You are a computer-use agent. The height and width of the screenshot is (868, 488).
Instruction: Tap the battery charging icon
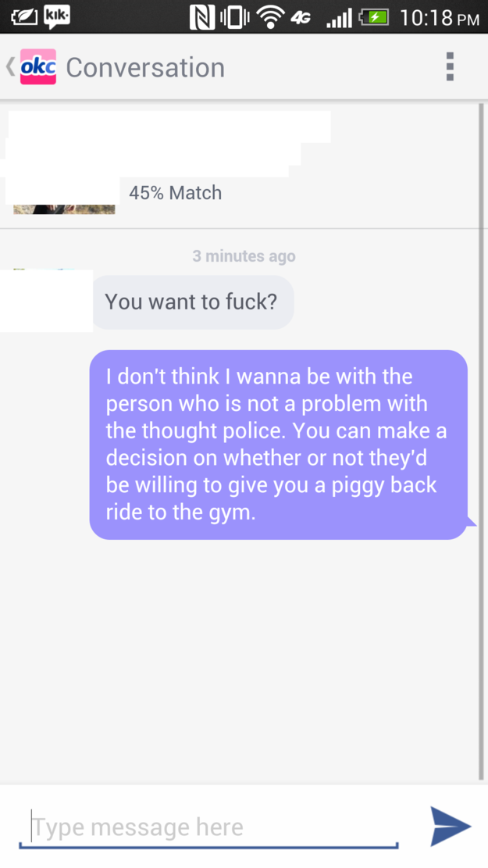(374, 17)
